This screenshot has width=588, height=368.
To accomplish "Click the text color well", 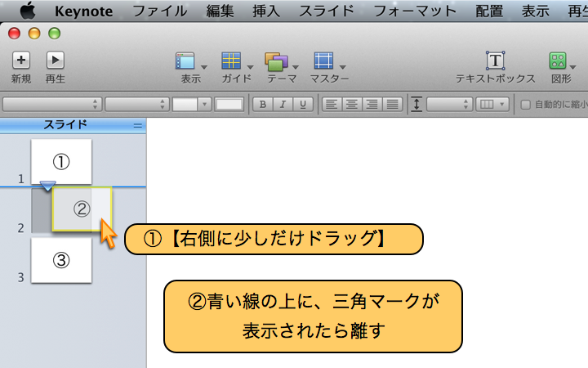I will [x=185, y=104].
